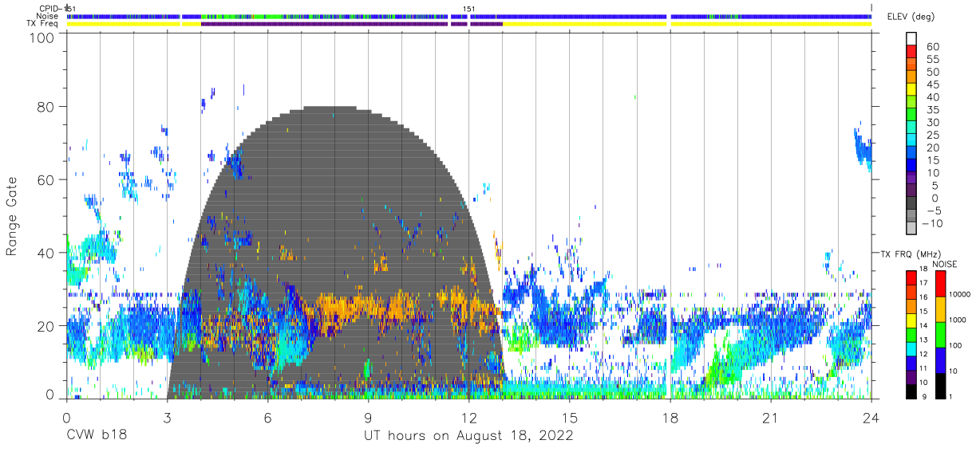Click the white top cap of the elevation color bar
Screen dimensions: 980x452
911,39
